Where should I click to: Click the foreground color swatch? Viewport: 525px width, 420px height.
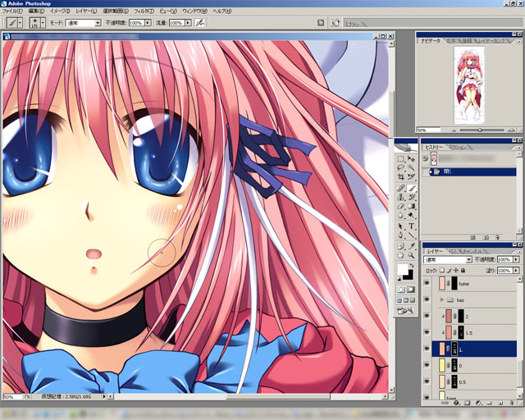coord(403,270)
